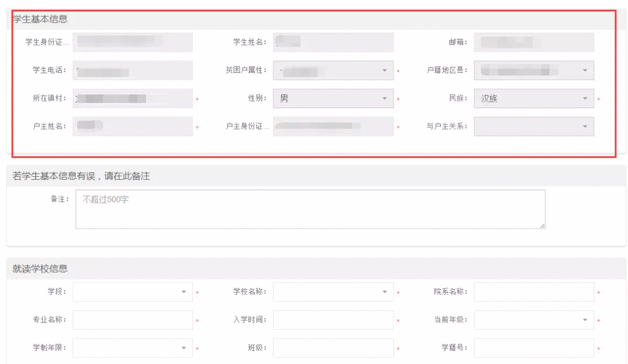Image resolution: width=628 pixels, height=364 pixels.
Task: Click the 邮箱 input field
Action: [x=534, y=42]
